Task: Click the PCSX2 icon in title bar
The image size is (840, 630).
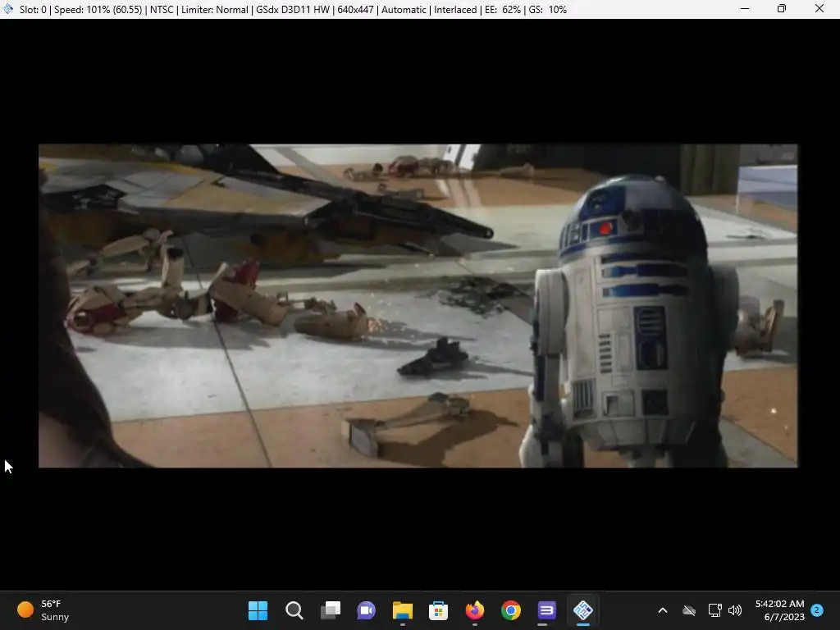Action: coord(8,9)
